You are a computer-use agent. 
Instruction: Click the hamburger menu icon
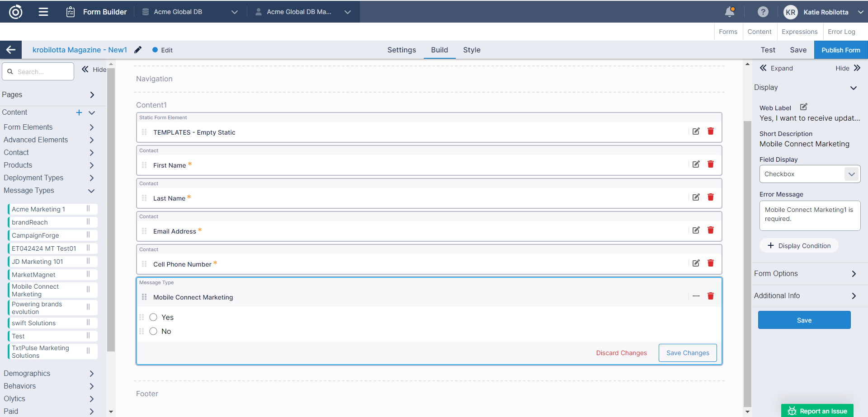[43, 12]
